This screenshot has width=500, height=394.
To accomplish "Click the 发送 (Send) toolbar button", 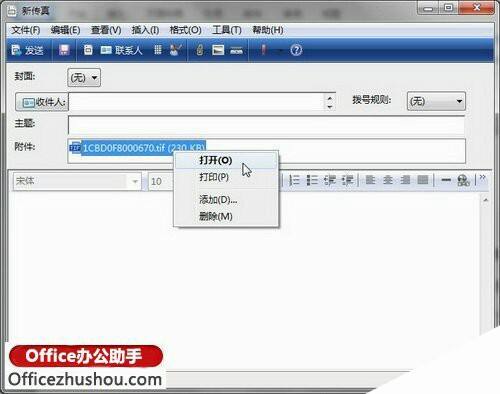I will click(x=27, y=50).
